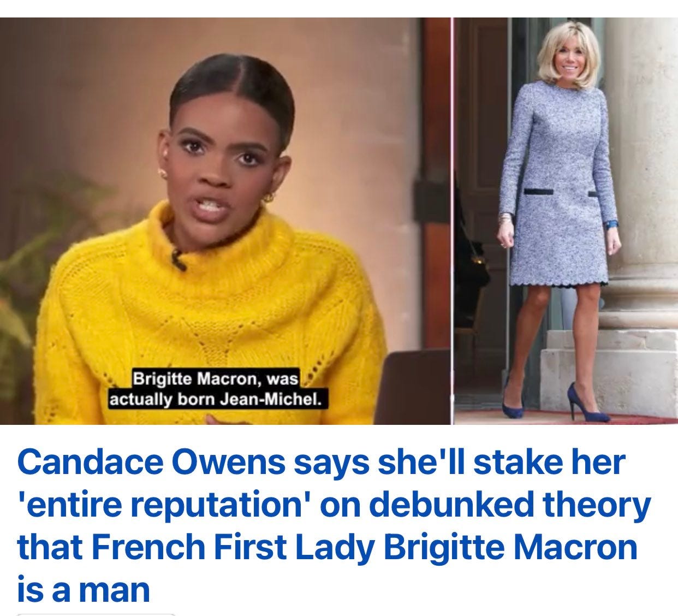
Task: Open the right photo of woman in blue dress
Action: 566,221
